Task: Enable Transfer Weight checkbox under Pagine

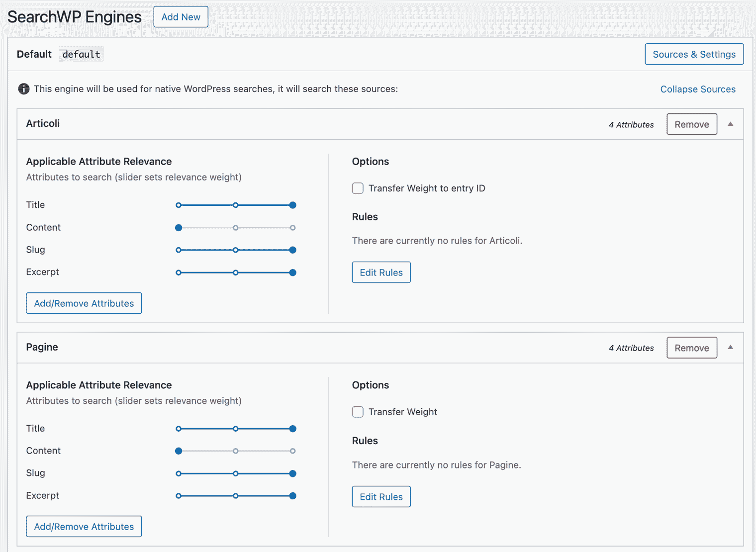Action: (358, 412)
